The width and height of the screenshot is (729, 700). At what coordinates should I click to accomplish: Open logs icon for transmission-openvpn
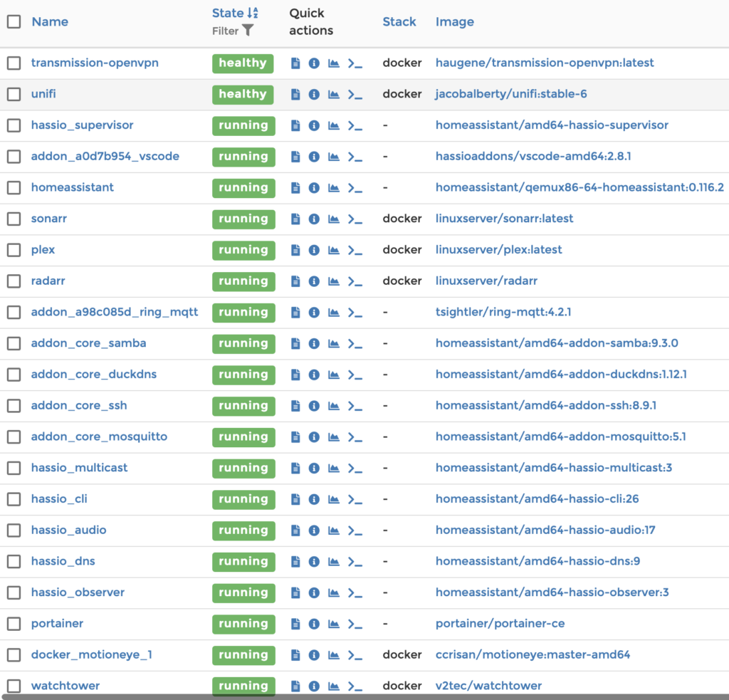click(x=295, y=63)
